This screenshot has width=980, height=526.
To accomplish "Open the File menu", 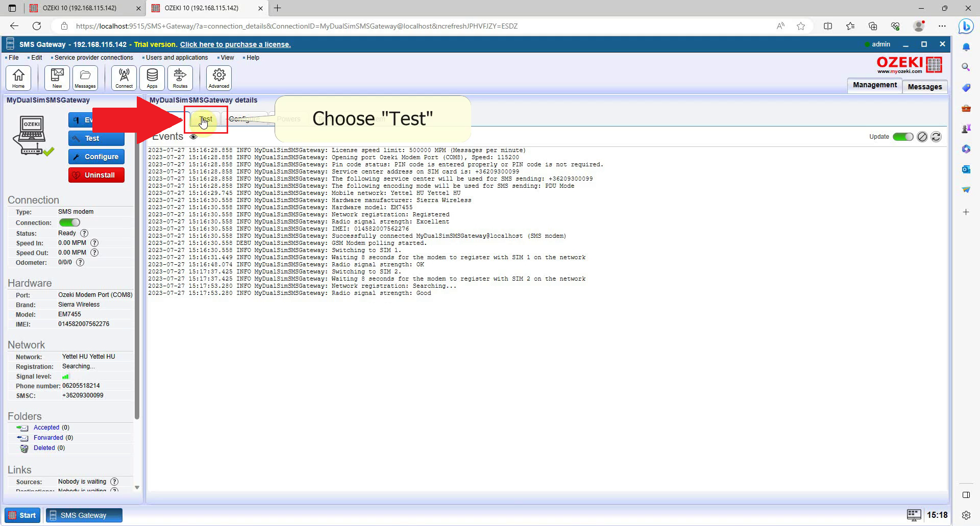I will pos(13,58).
